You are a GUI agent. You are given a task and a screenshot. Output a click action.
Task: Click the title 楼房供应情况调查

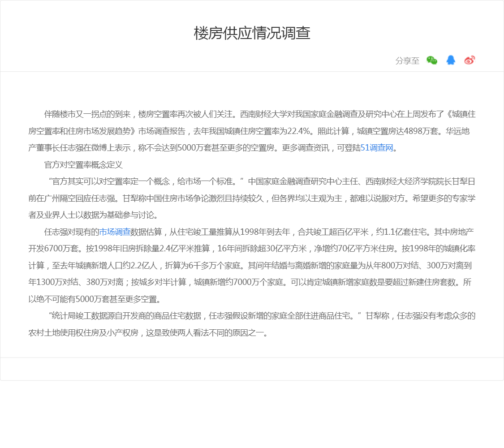tap(252, 33)
